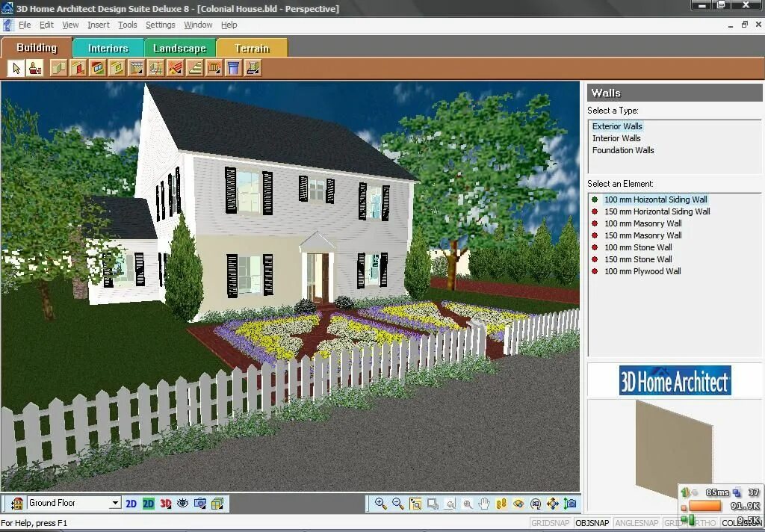
Task: Open the File menu
Action: pos(25,25)
